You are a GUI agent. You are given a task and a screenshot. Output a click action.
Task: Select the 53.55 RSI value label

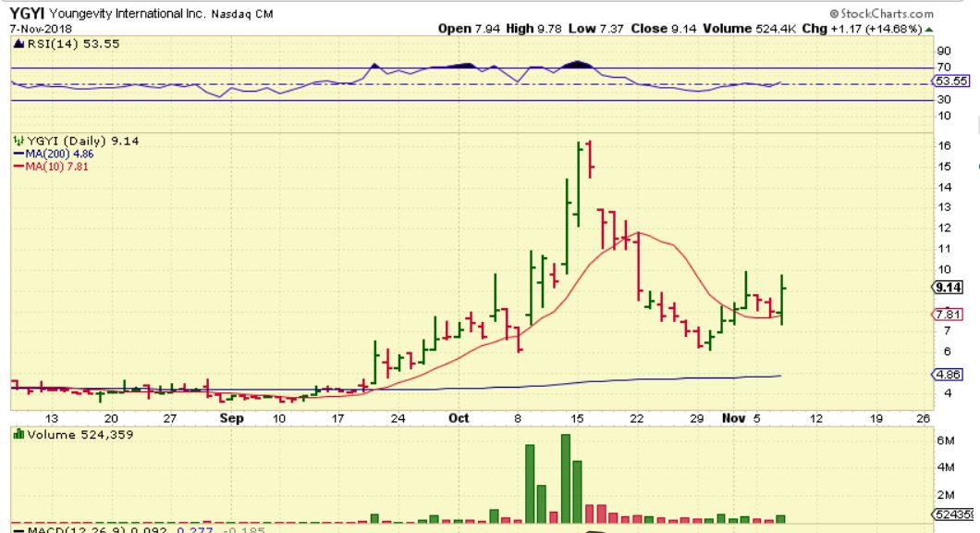click(x=950, y=81)
